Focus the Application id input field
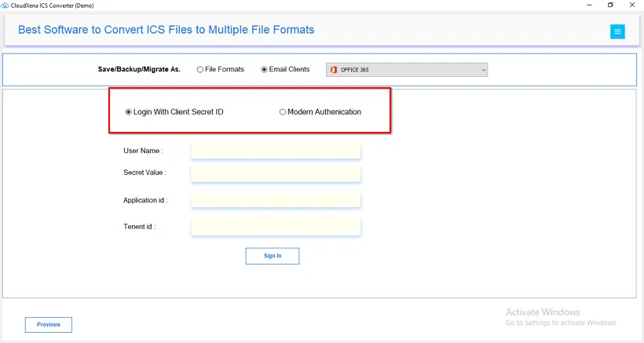 (276, 200)
